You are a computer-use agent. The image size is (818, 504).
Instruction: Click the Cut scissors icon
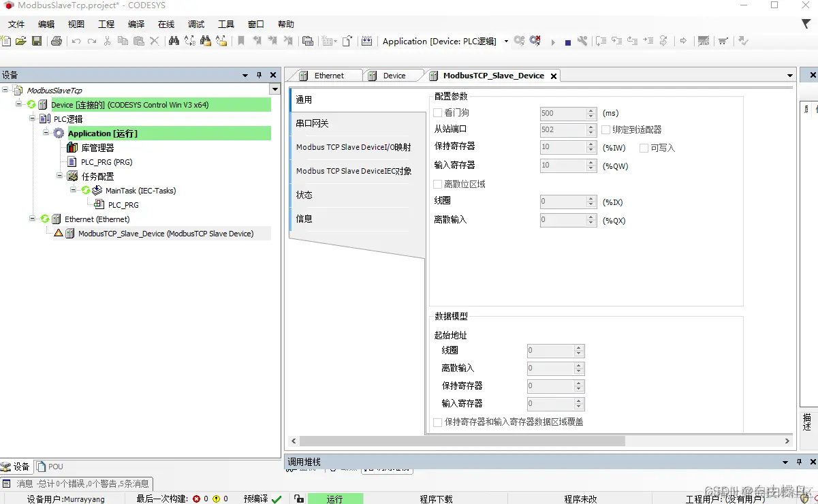107,41
